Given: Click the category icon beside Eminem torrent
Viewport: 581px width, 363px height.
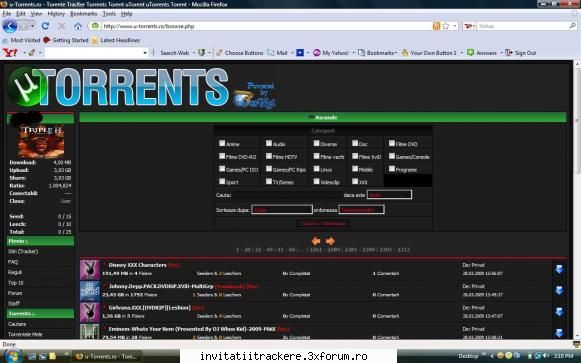Looking at the screenshot, I should coord(90,332).
